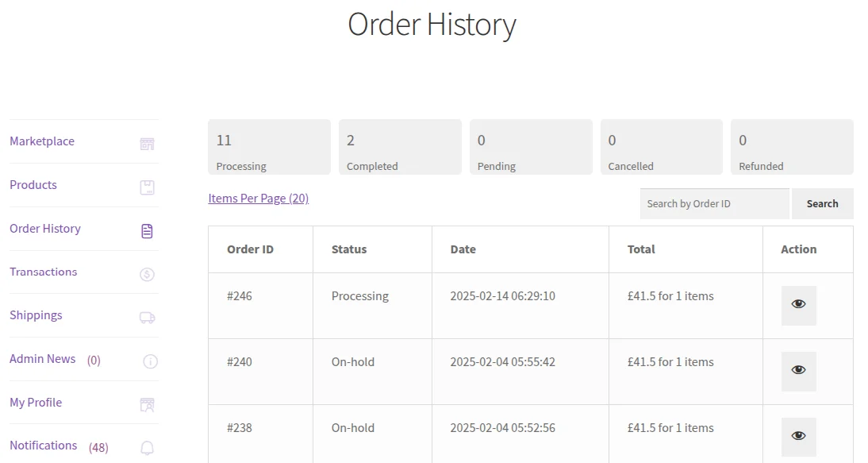868x463 pixels.
Task: Click the Search button
Action: click(x=823, y=203)
